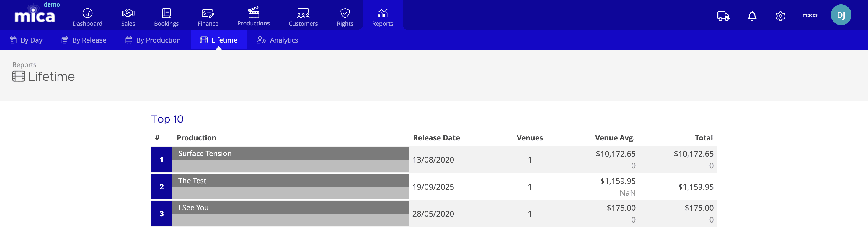Viewport: 868px width, 227px height.
Task: Click release date 28/05/2020
Action: tap(433, 213)
